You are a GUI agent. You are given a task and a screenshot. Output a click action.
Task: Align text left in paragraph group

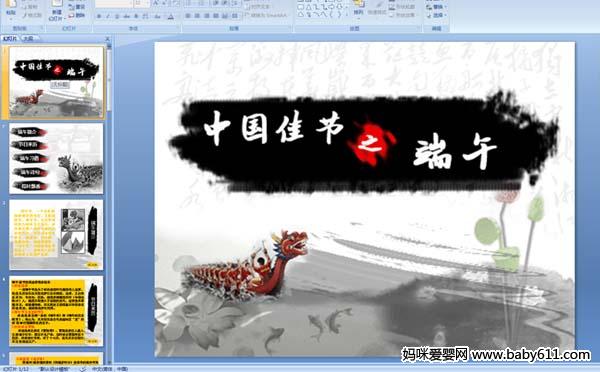(188, 16)
